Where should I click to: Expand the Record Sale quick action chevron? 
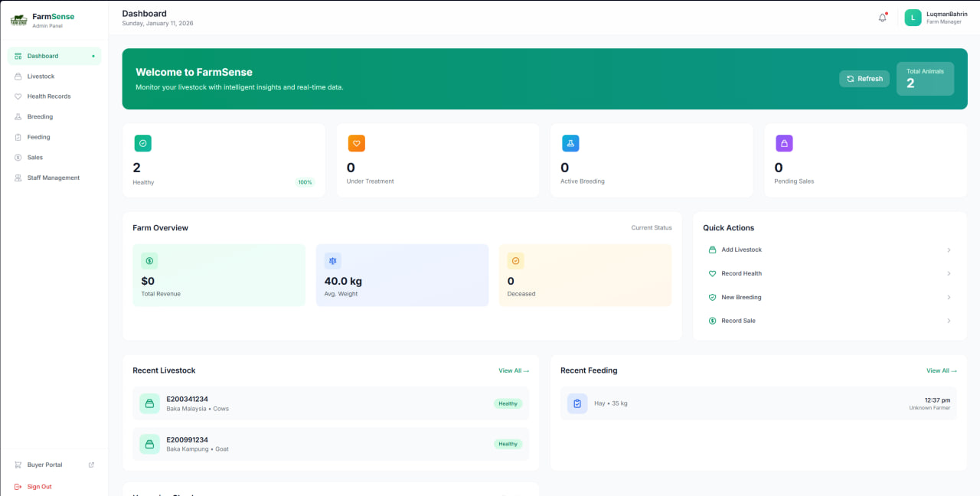[x=949, y=321]
